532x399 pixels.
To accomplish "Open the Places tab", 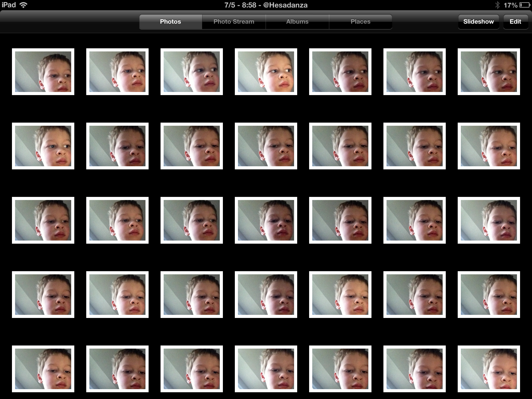I will (x=360, y=22).
